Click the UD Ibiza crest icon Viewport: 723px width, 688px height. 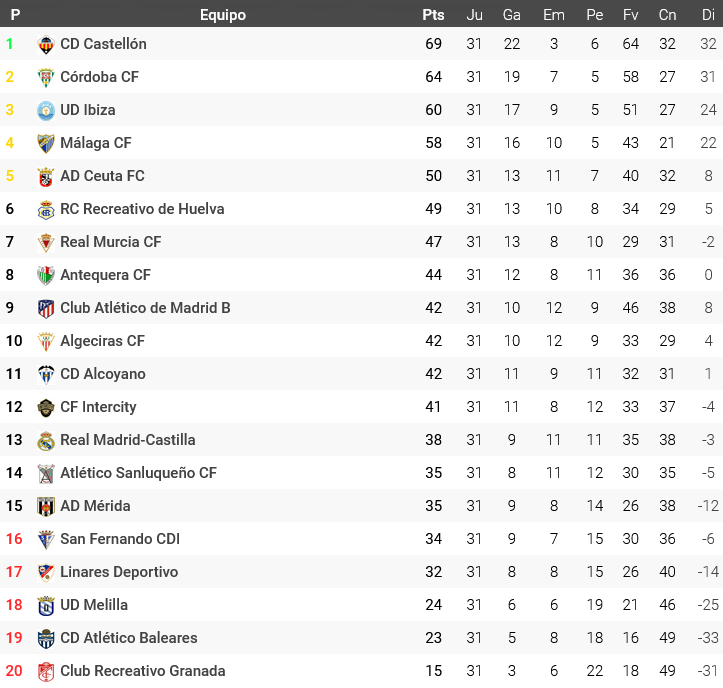point(46,110)
